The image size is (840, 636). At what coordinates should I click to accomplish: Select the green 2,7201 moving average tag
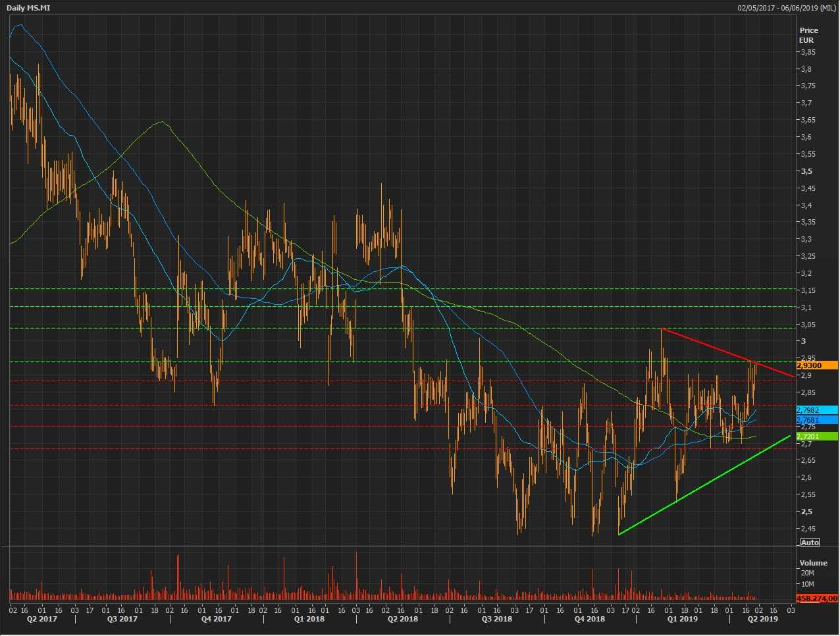click(x=816, y=437)
